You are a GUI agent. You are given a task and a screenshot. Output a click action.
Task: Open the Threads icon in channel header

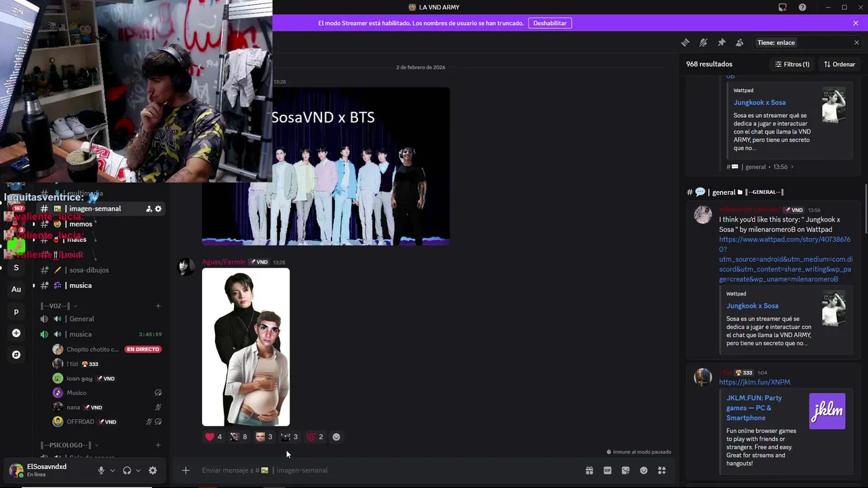685,43
